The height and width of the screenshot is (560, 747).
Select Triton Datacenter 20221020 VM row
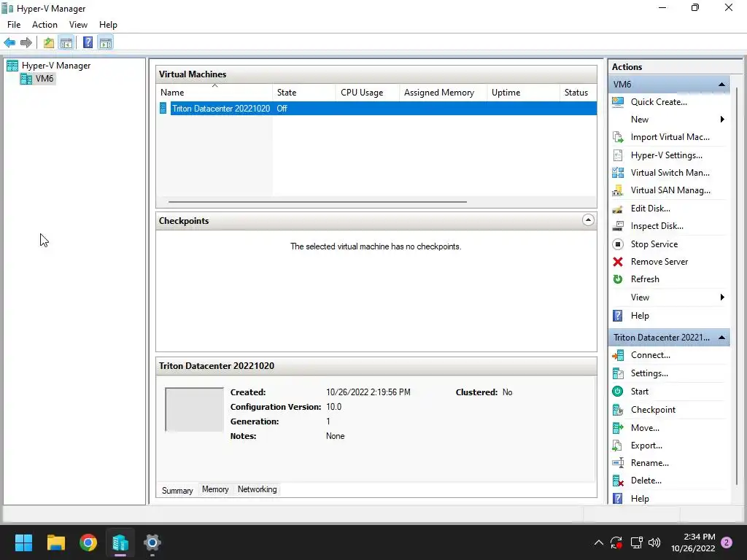377,109
